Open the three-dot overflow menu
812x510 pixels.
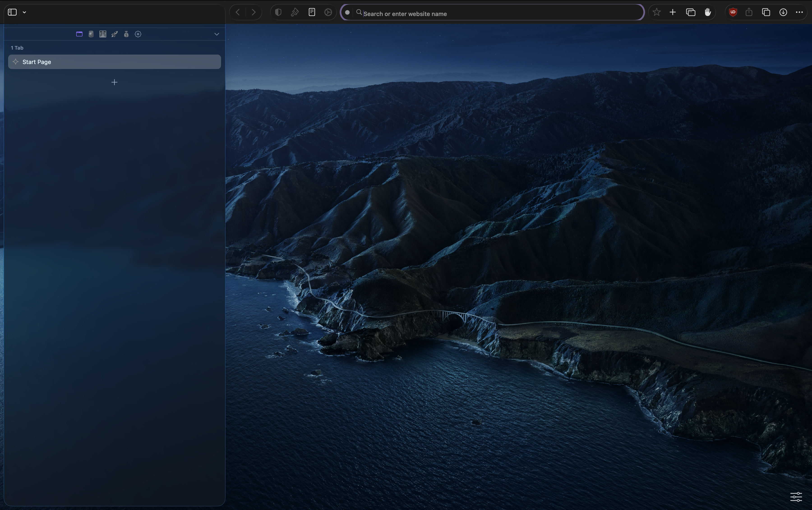click(x=799, y=12)
